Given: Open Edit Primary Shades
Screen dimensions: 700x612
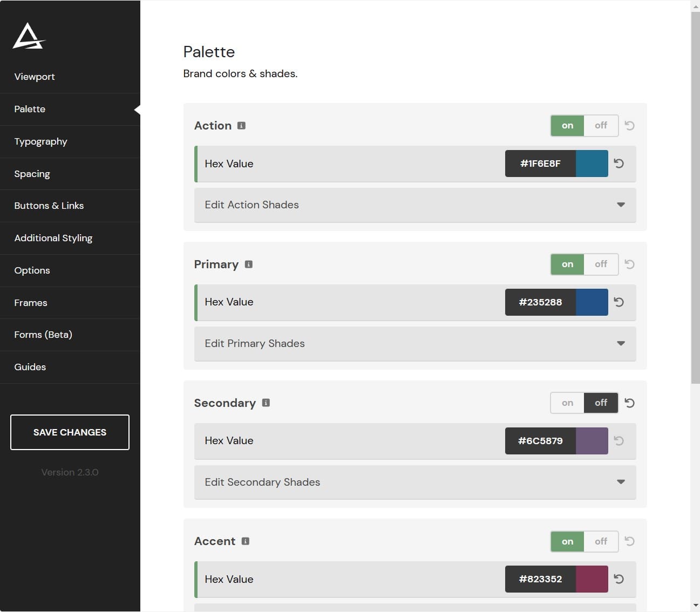Looking at the screenshot, I should 414,344.
